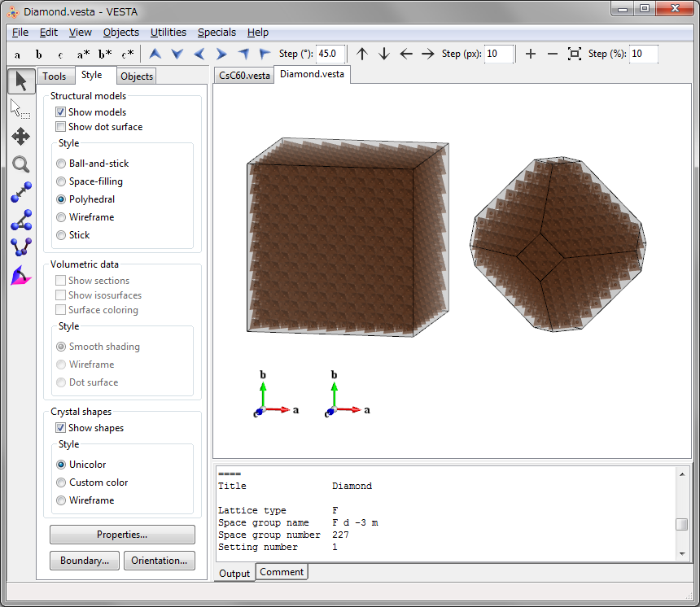Select the Dihedral angle tool
The image size is (700, 607).
(20, 247)
